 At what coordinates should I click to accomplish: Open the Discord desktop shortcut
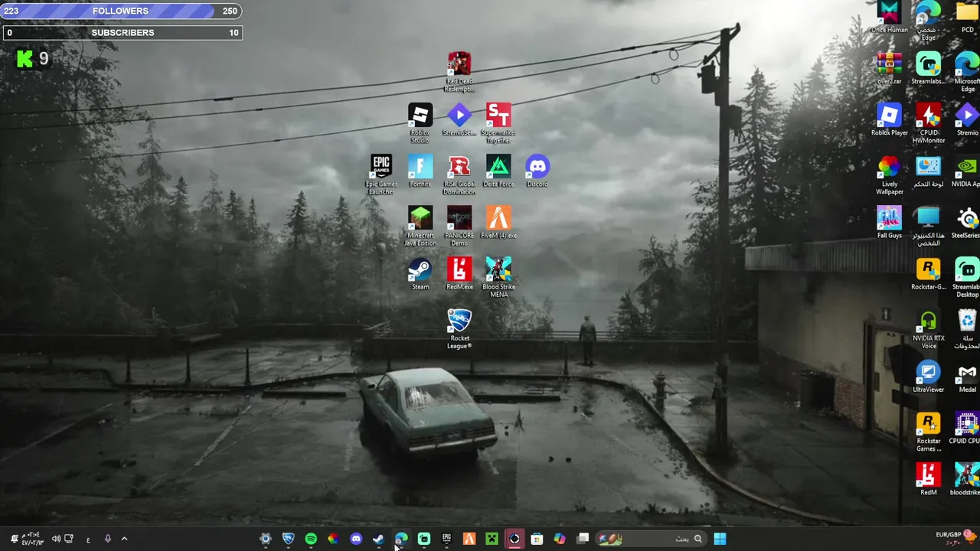coord(537,171)
